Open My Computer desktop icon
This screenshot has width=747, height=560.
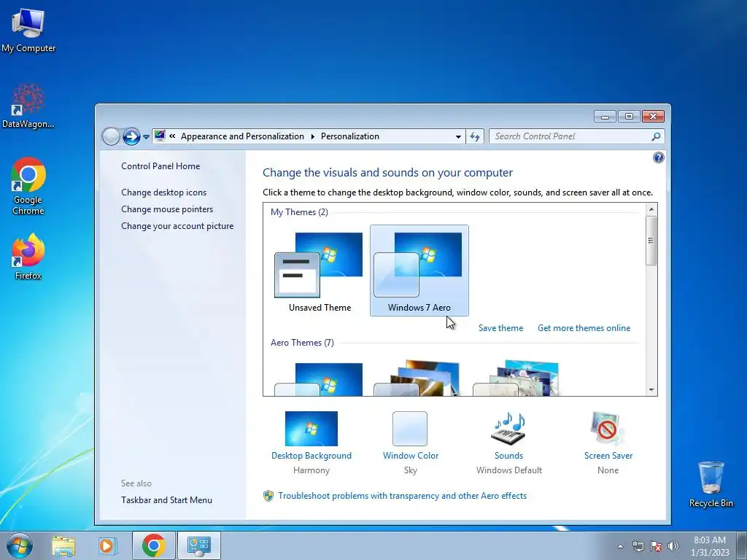28,29
